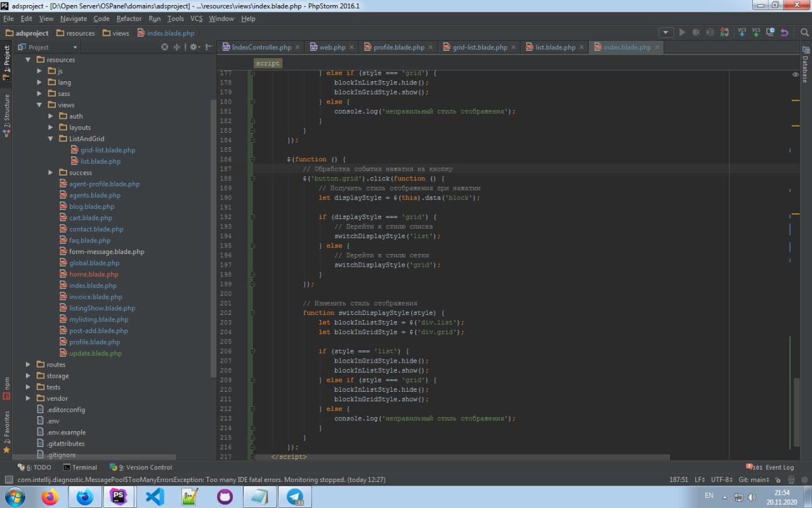Image resolution: width=812 pixels, height=508 pixels.
Task: Open the Structure side tool window
Action: (6, 116)
